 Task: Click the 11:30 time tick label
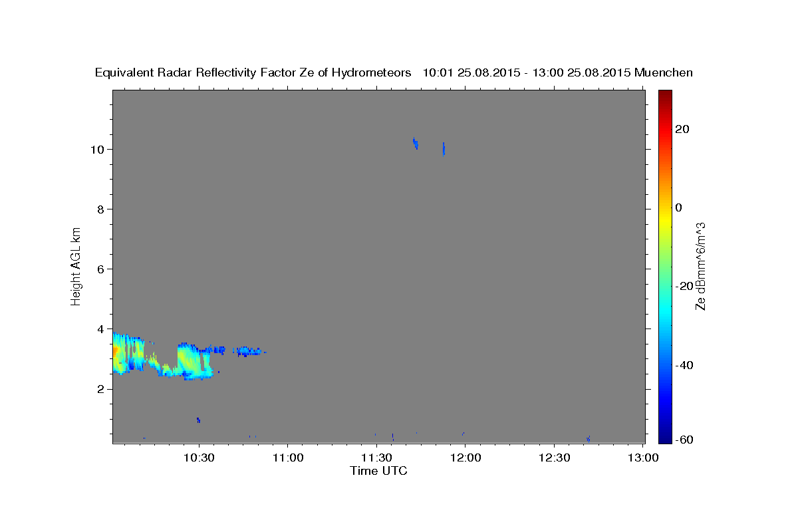tap(376, 458)
